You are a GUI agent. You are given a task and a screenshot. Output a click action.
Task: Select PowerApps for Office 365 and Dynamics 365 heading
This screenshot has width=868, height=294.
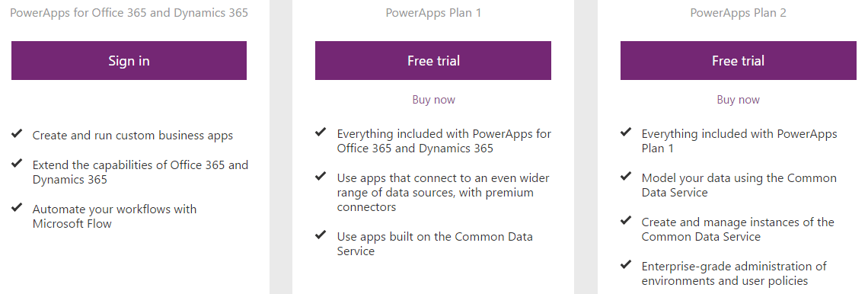click(x=129, y=12)
